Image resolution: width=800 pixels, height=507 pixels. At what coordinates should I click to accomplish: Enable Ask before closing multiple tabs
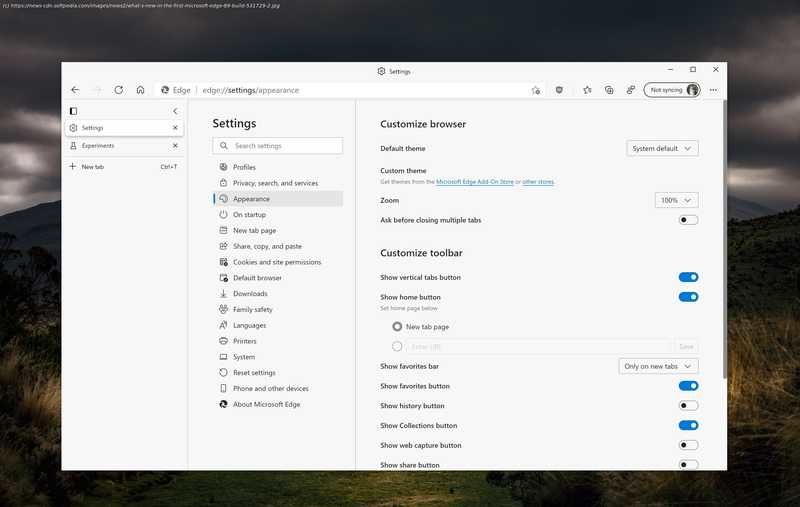point(688,220)
